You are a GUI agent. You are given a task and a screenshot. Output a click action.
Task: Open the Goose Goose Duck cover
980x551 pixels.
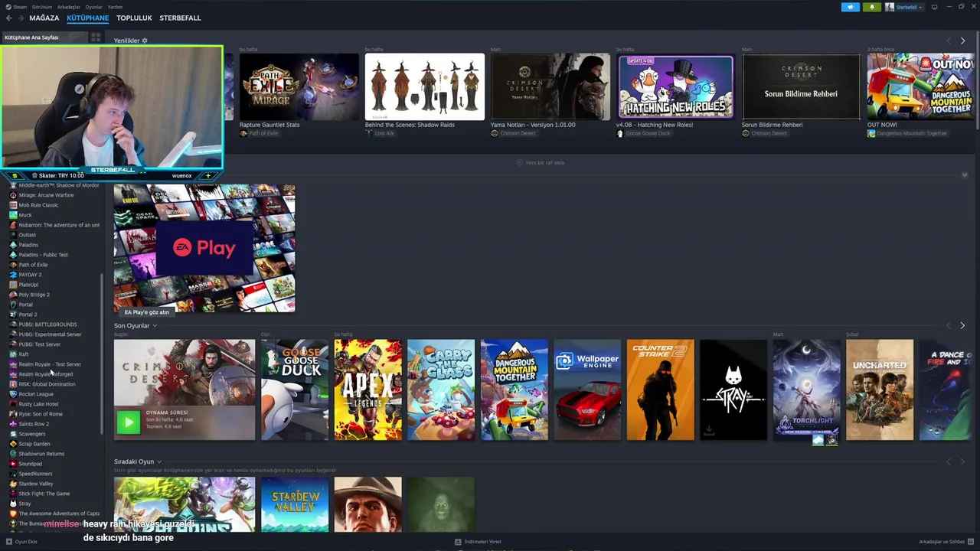coord(294,390)
